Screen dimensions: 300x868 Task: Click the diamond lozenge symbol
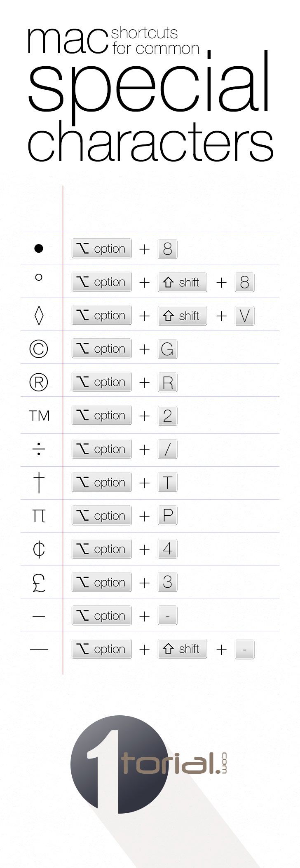click(39, 316)
